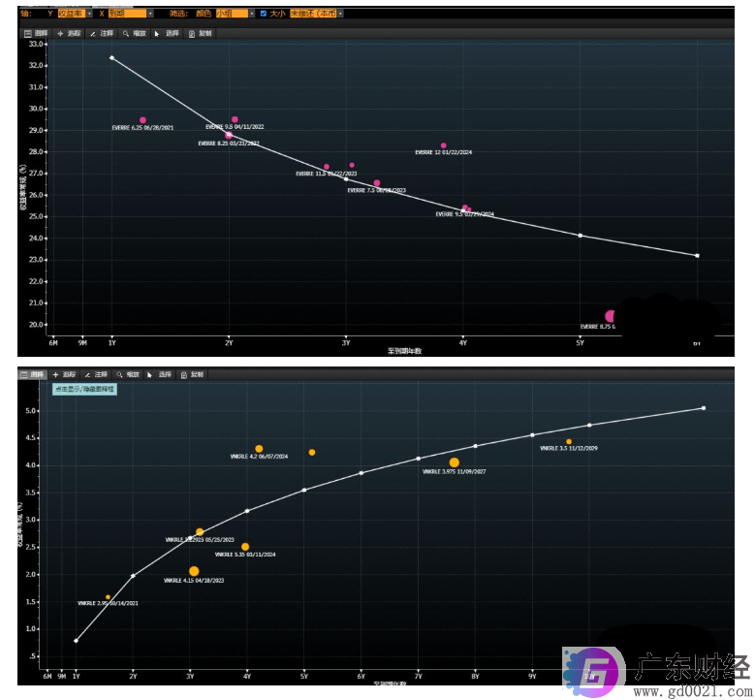
Task: Select the small VNKRLE 2.95 10/14/2021 orange dot
Action: pyautogui.click(x=108, y=597)
